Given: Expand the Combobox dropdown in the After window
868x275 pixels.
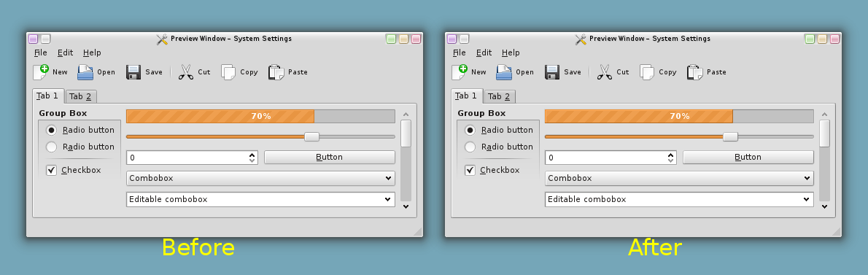Looking at the screenshot, I should 679,178.
